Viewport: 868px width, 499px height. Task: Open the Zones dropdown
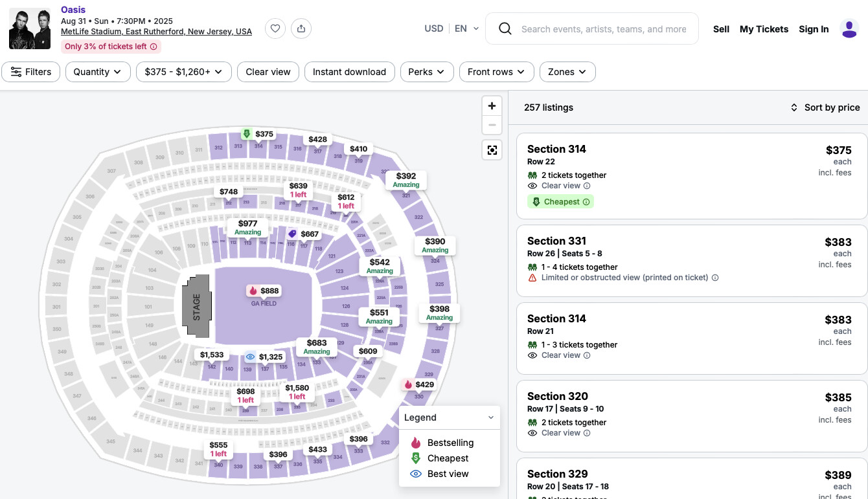567,72
